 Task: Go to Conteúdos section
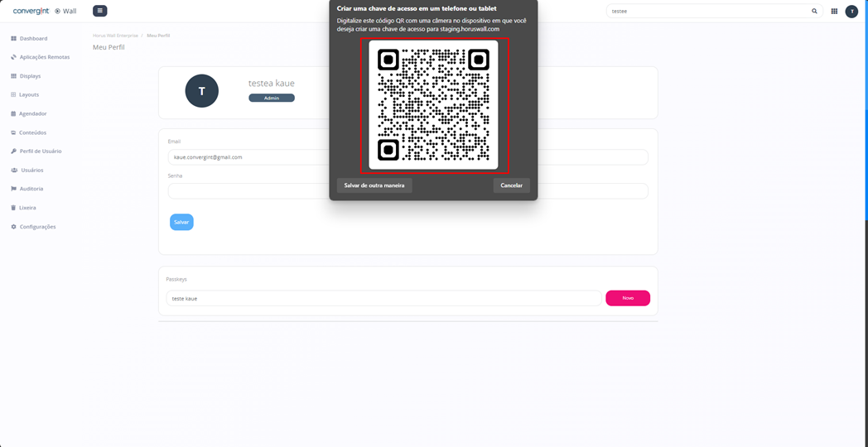[x=28, y=132]
